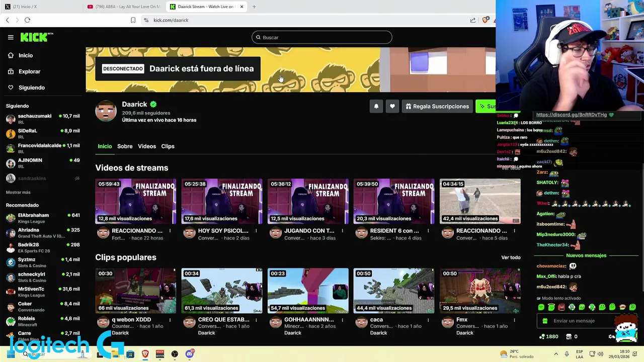The width and height of the screenshot is (644, 362).
Task: Open Brave from the taskbar
Action: pos(145,354)
